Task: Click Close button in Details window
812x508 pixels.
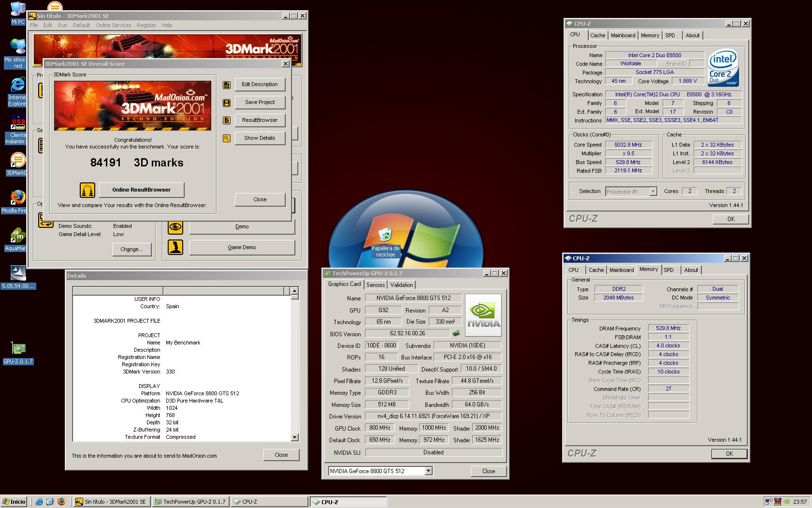Action: pos(281,455)
